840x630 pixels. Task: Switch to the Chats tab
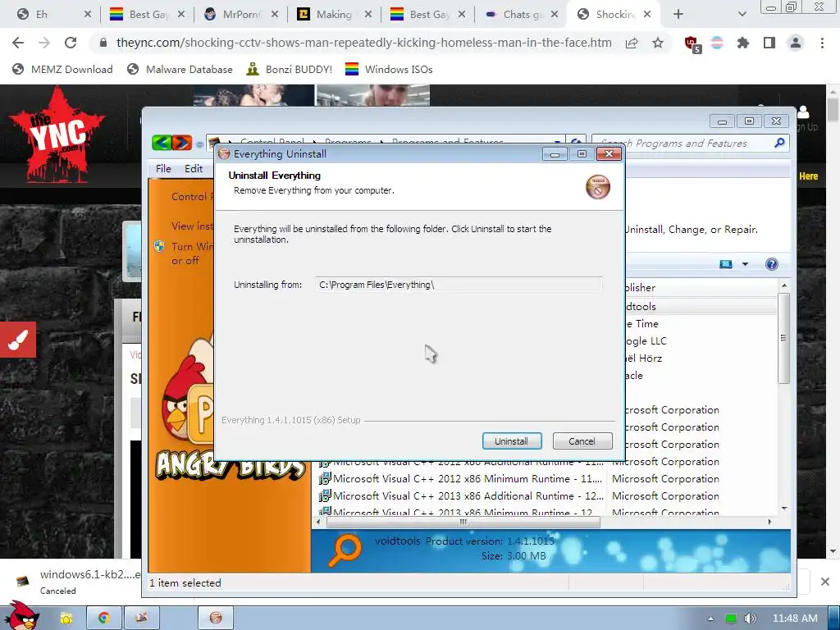point(521,15)
